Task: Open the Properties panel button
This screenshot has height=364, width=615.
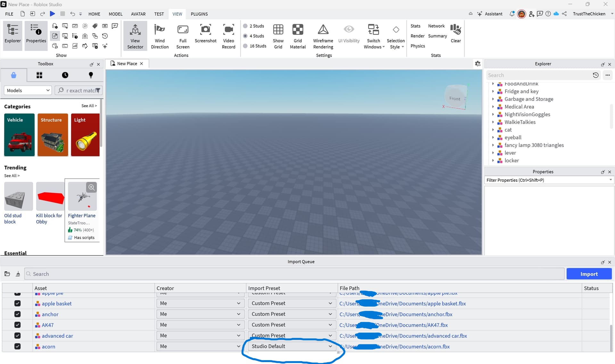Action: [x=36, y=36]
